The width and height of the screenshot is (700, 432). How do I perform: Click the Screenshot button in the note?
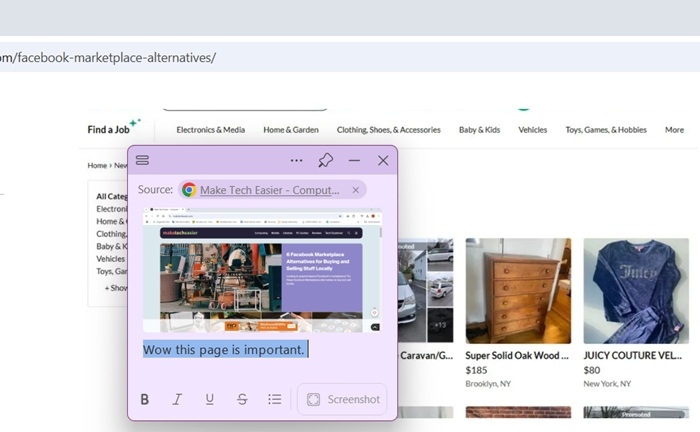point(343,399)
